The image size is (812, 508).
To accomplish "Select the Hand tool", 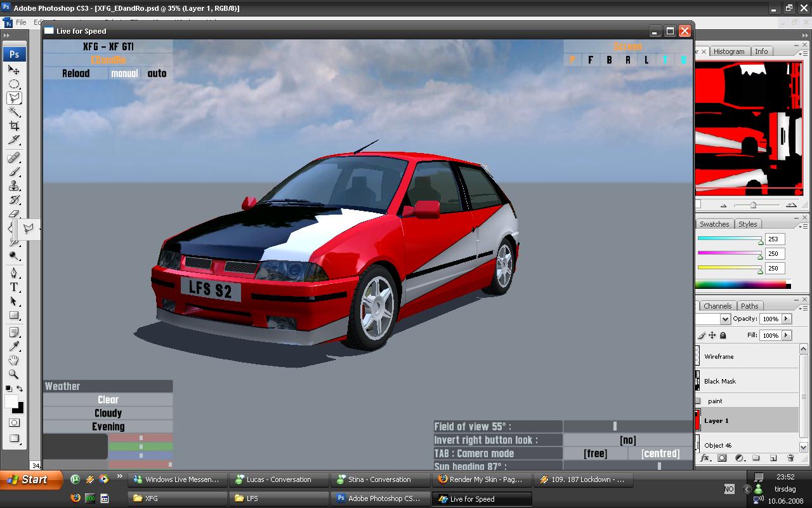I will pyautogui.click(x=14, y=361).
